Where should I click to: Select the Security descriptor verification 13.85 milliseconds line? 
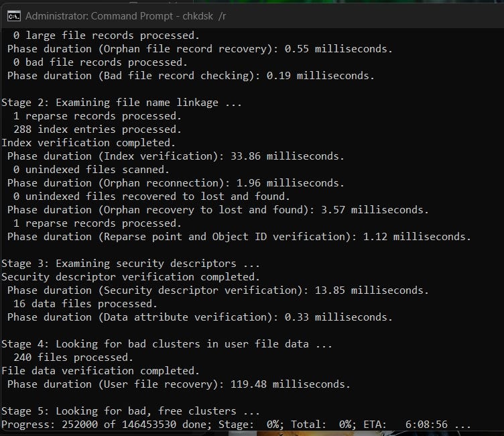coord(218,290)
